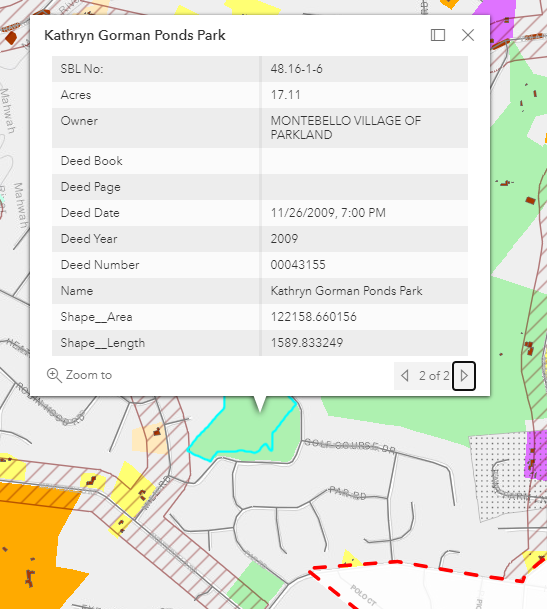This screenshot has width=547, height=609.
Task: Click the Zoom to magnifier icon
Action: click(54, 375)
